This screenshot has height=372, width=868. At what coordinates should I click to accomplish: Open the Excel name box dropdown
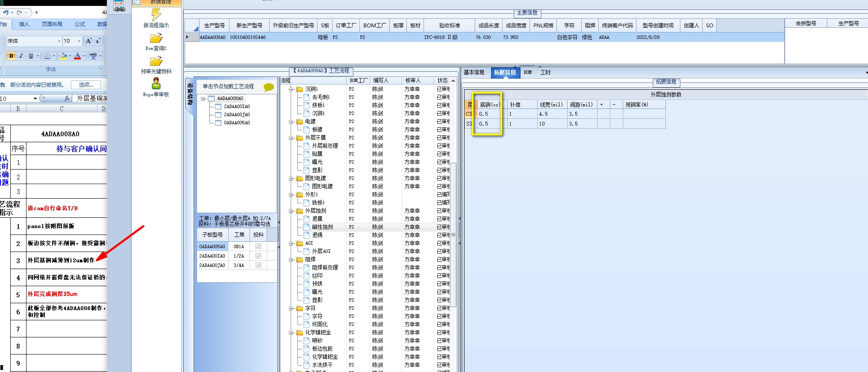35,99
